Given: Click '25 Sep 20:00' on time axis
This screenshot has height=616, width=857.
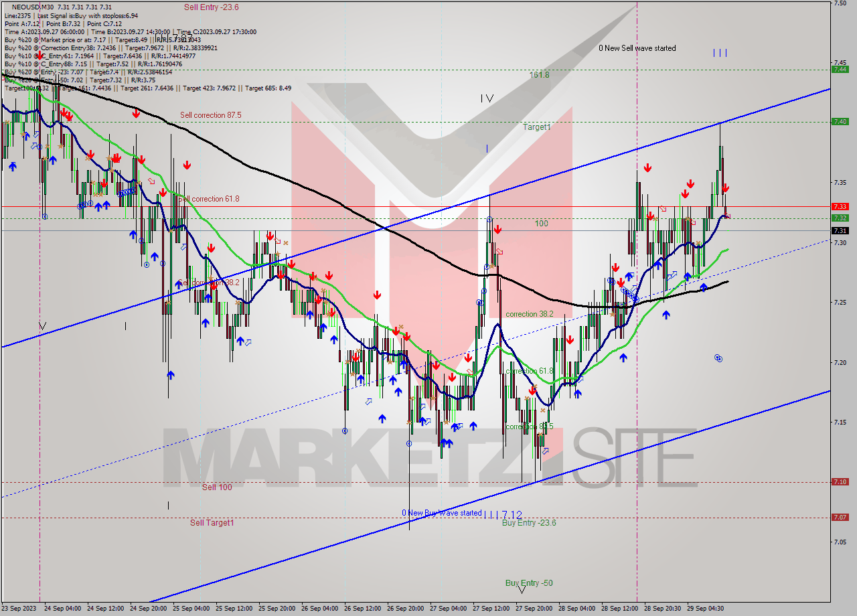Looking at the screenshot, I should (277, 609).
